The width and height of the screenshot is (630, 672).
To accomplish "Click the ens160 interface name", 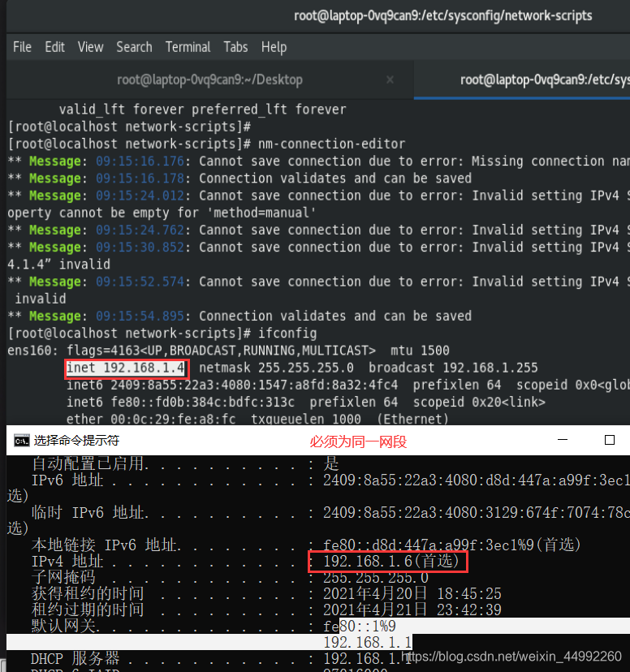I will (29, 351).
